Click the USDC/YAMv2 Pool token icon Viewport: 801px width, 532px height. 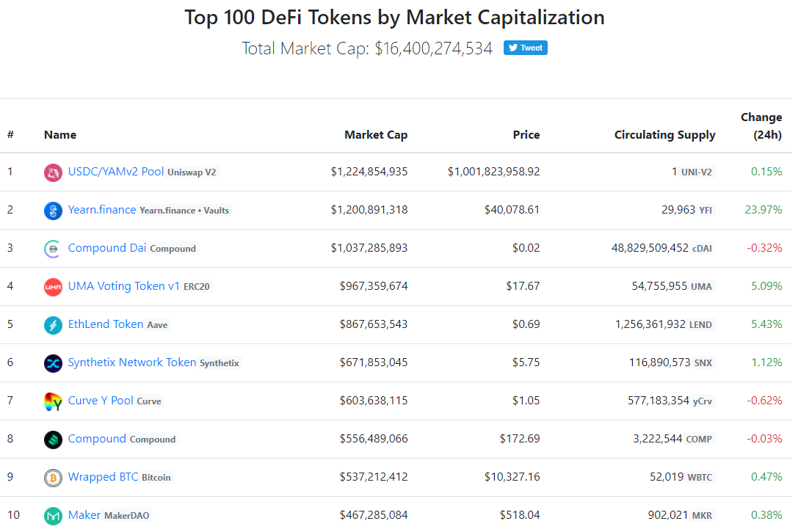click(x=52, y=172)
